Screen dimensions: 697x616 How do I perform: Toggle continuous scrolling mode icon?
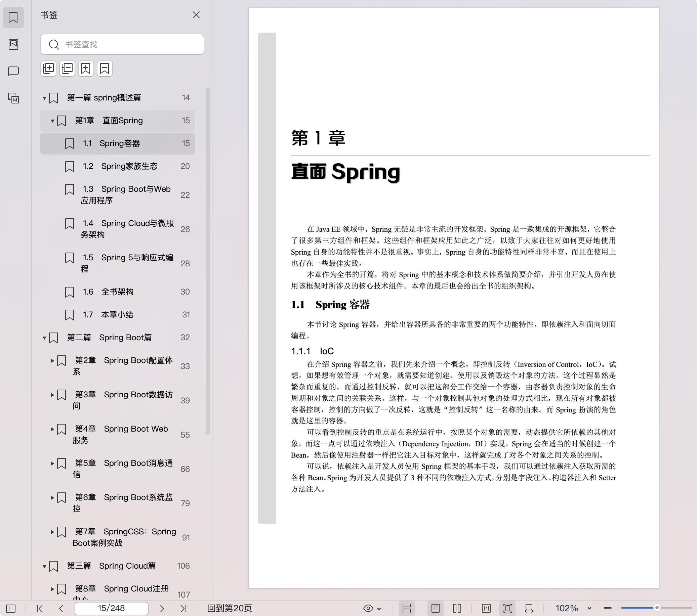click(406, 609)
